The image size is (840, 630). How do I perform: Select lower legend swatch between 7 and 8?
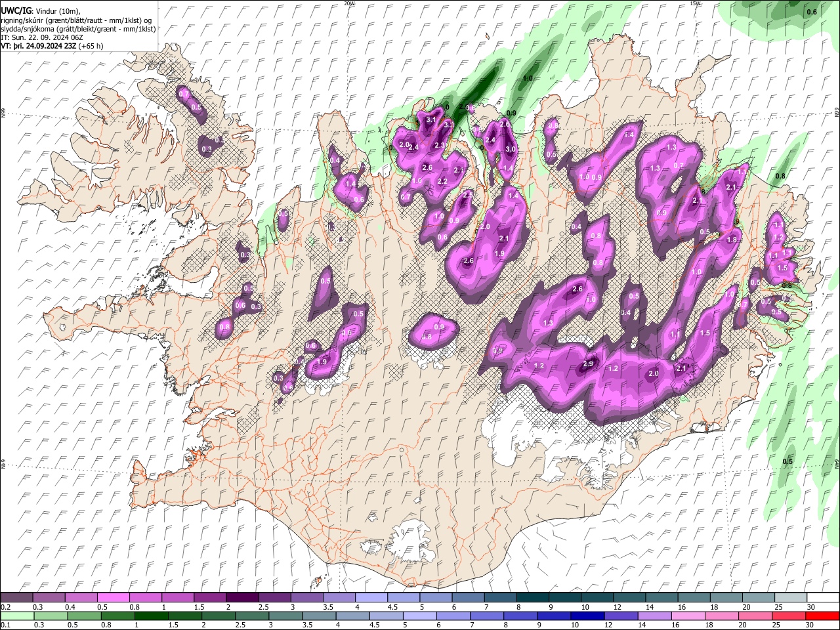(x=487, y=616)
